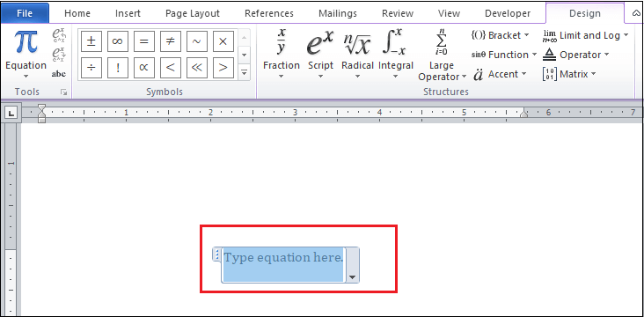644x317 pixels.
Task: Switch equation to Professional format
Action: point(59,36)
